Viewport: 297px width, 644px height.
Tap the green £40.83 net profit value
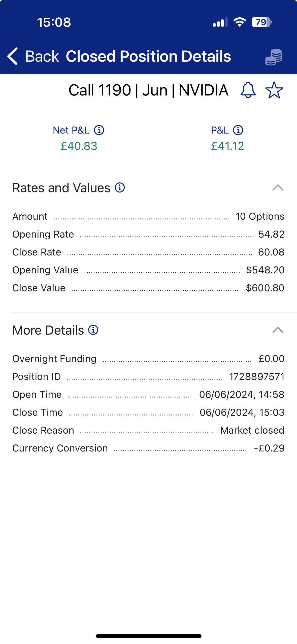click(x=79, y=146)
